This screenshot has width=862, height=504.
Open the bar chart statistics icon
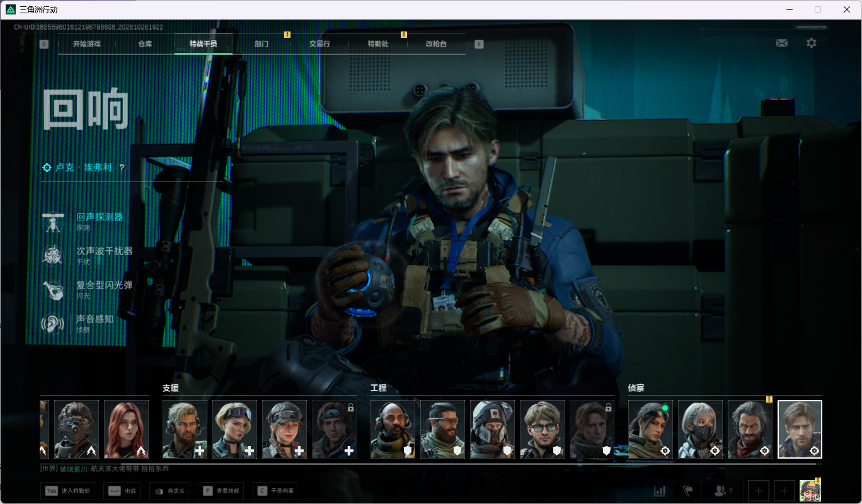tap(660, 491)
